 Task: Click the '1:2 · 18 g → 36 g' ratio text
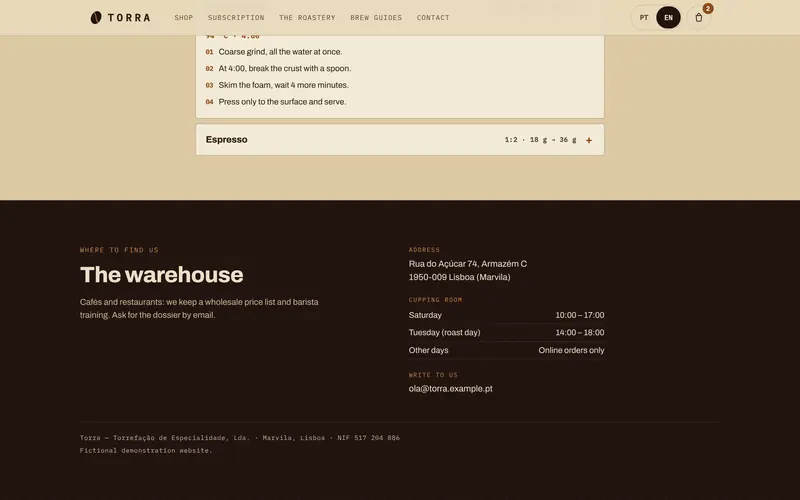540,140
